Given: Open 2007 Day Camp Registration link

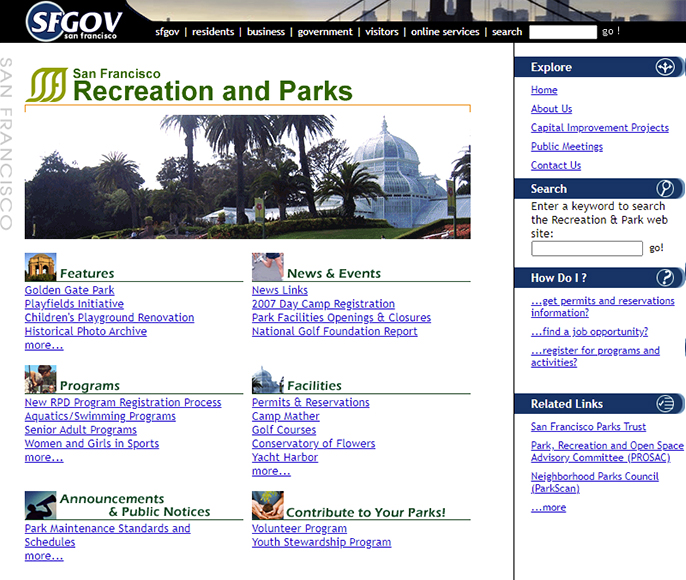Looking at the screenshot, I should pos(323,304).
